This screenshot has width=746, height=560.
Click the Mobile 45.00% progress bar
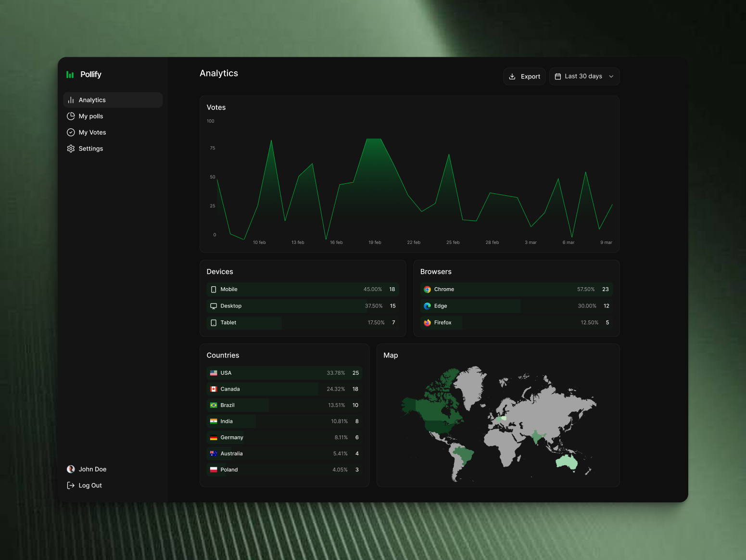click(x=303, y=290)
